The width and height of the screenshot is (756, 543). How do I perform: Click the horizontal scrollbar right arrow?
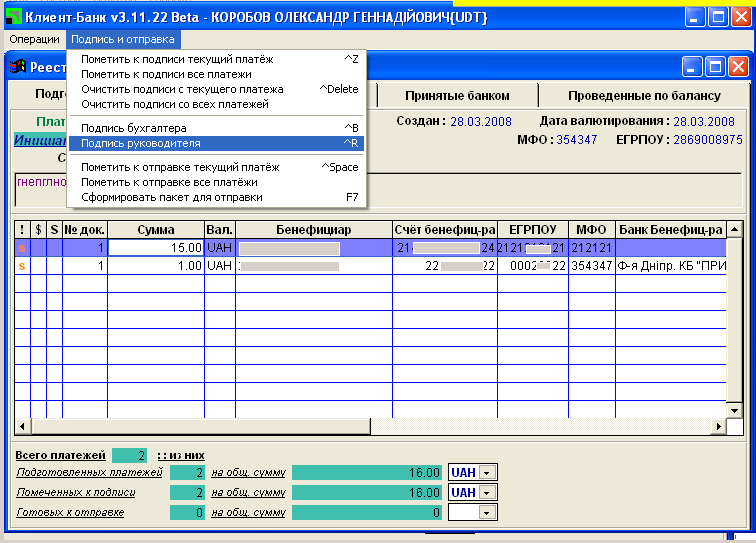click(718, 427)
